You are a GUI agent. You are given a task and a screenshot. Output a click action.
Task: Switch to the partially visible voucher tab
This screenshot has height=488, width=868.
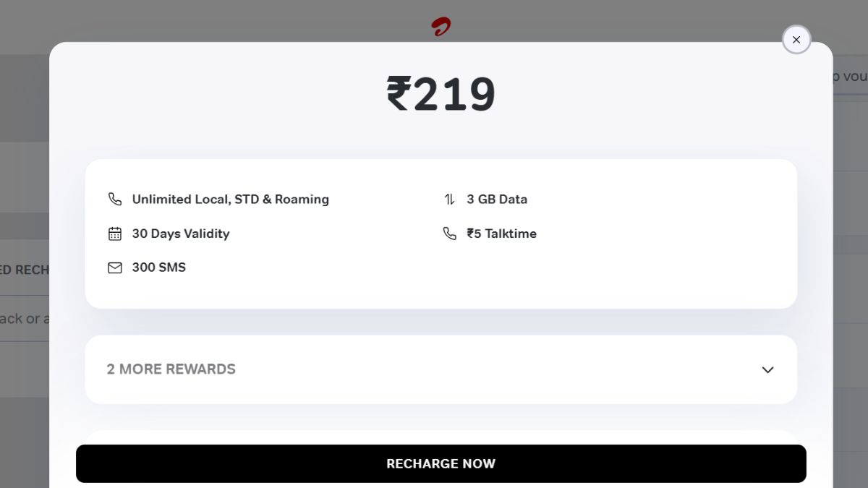tap(850, 77)
